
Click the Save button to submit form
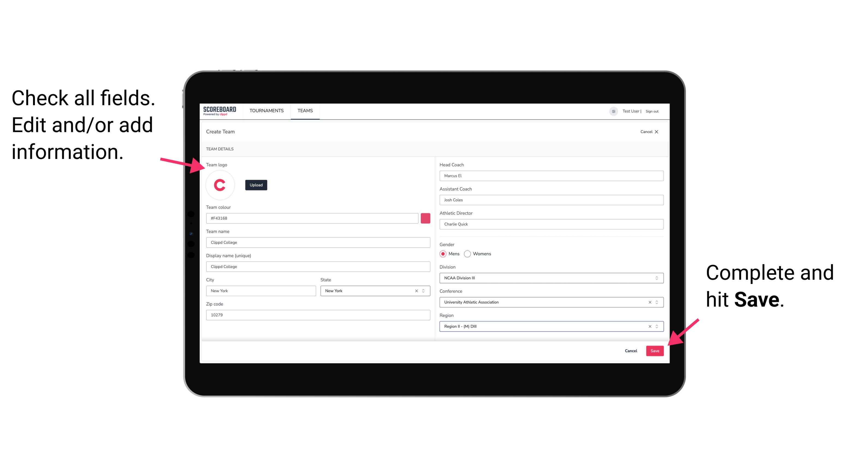655,350
